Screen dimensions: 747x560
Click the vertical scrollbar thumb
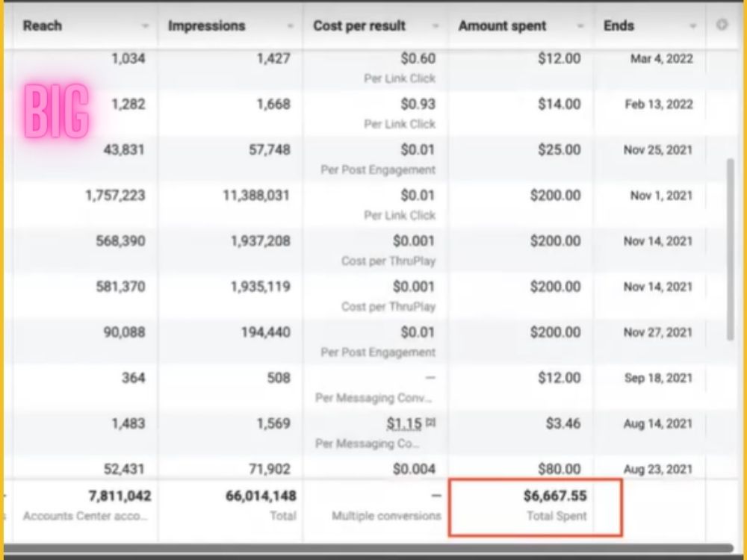(x=731, y=249)
